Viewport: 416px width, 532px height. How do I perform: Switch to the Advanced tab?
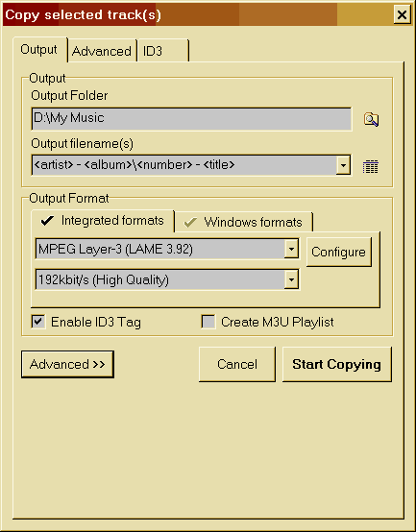point(102,51)
